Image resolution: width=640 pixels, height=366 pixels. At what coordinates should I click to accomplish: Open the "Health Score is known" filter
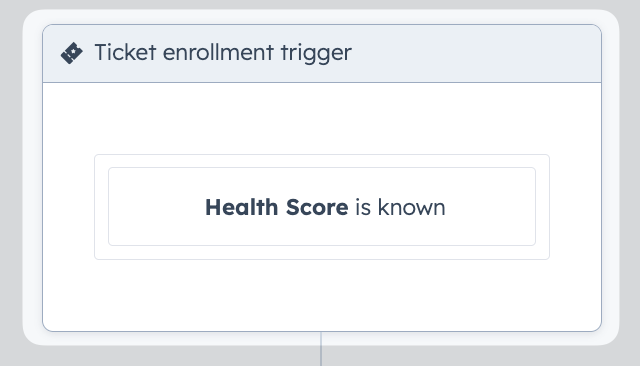[x=322, y=206]
